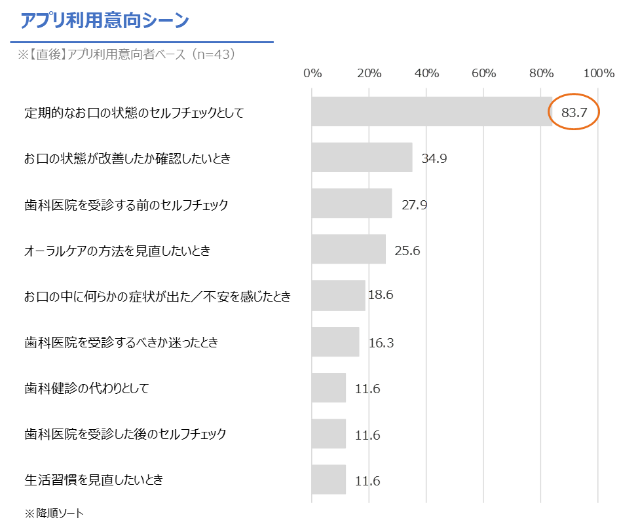Click the bar for 歯科医院を受診した後のセルフチェック

[329, 434]
